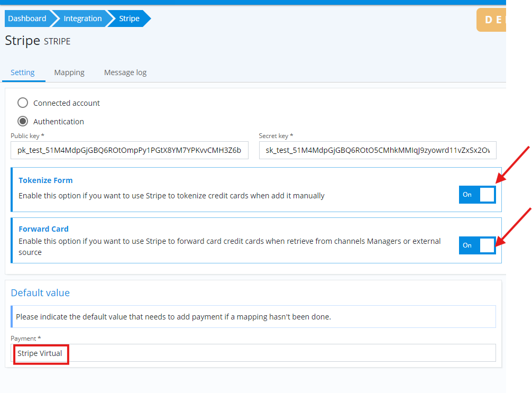Toggle the Tokenize Form switch
Screen dimensions: 532x393
pyautogui.click(x=478, y=195)
